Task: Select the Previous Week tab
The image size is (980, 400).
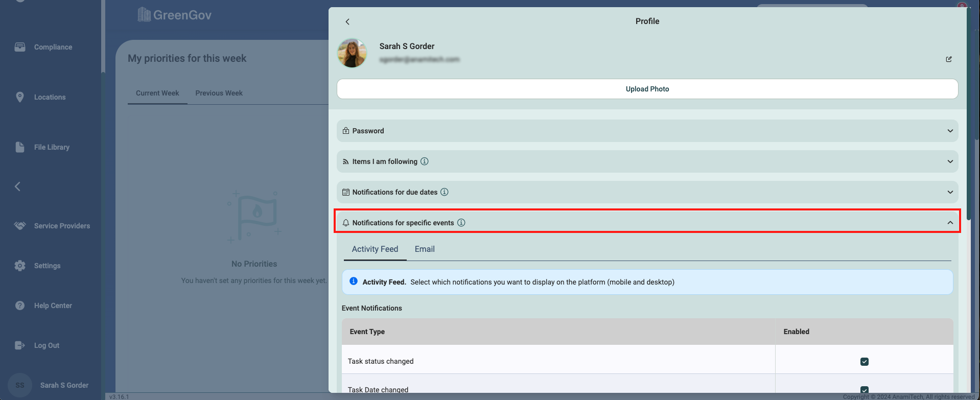Action: click(x=219, y=93)
